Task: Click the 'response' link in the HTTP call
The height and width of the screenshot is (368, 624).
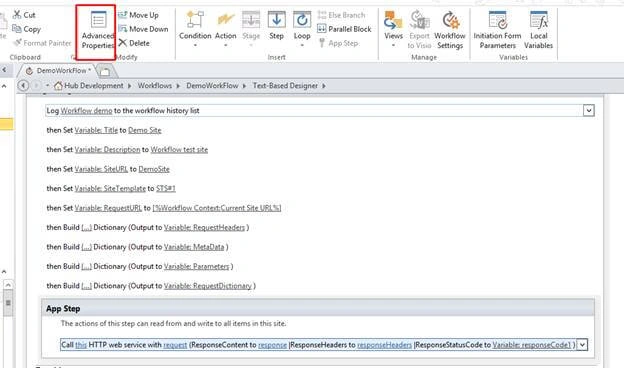Action: (273, 345)
